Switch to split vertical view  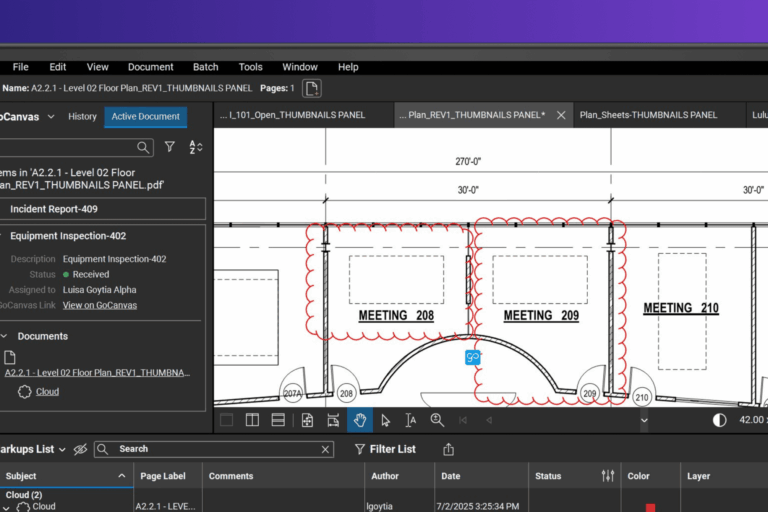pos(253,420)
